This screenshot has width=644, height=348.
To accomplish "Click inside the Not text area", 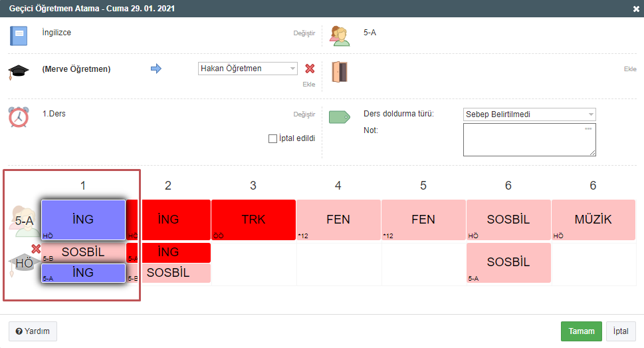I will pyautogui.click(x=529, y=140).
